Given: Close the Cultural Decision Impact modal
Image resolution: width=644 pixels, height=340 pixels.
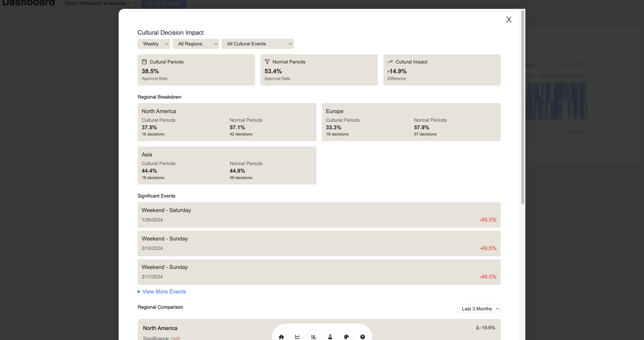Looking at the screenshot, I should click(x=509, y=20).
